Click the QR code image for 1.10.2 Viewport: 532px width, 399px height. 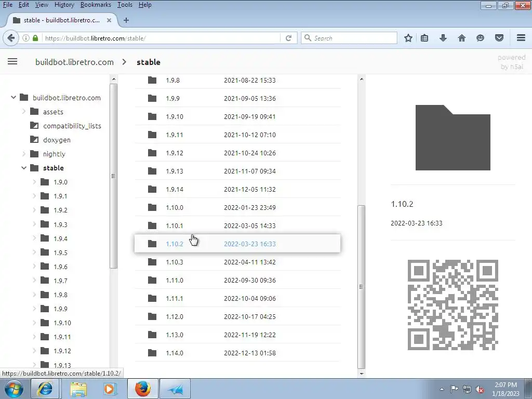pyautogui.click(x=453, y=304)
